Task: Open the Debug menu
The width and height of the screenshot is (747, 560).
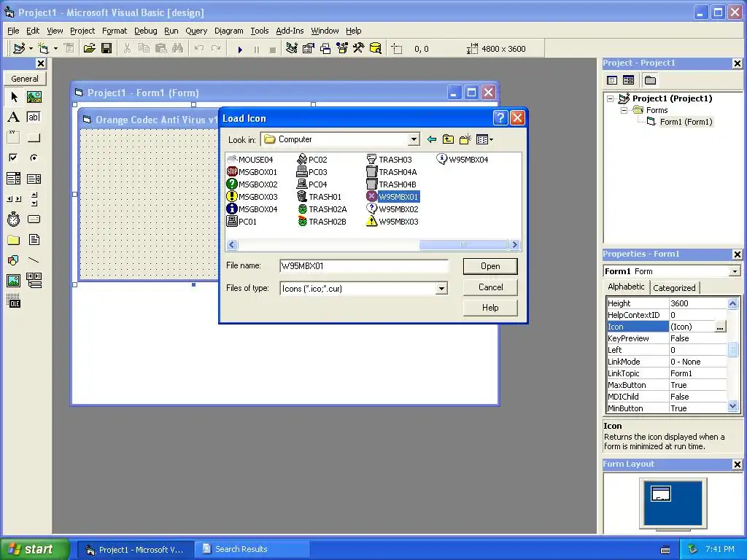Action: pos(145,31)
